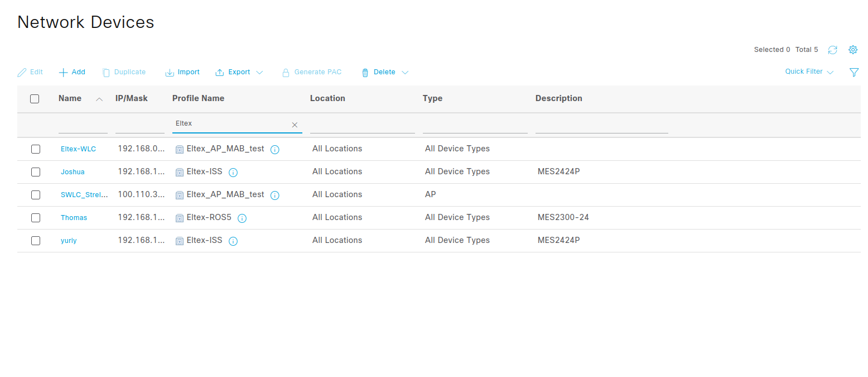Click the Location filter input field
Image resolution: width=868 pixels, height=377 pixels.
tap(362, 126)
